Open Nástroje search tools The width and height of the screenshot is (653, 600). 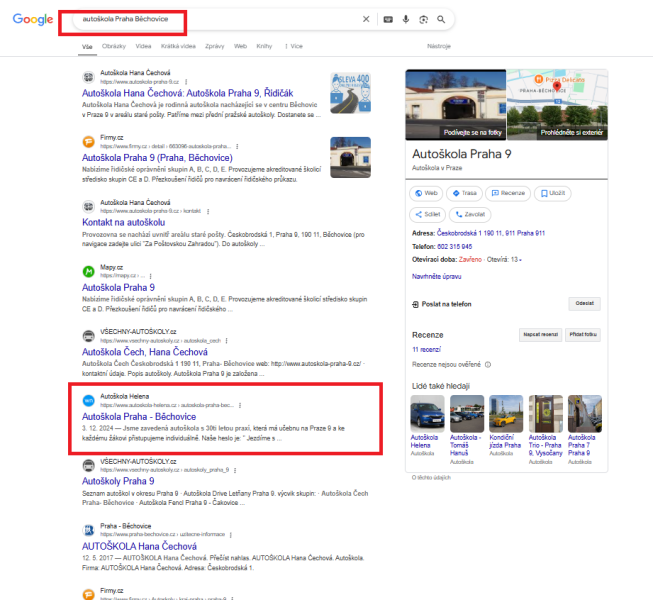coord(439,46)
